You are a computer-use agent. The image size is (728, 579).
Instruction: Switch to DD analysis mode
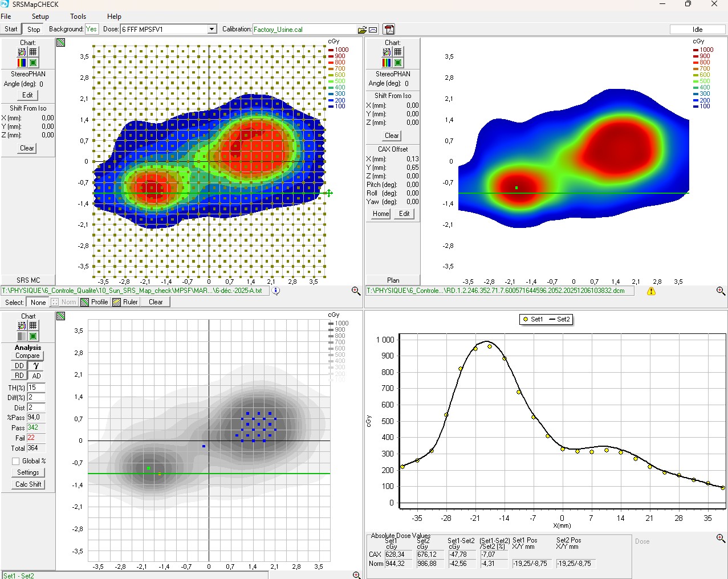(19, 366)
